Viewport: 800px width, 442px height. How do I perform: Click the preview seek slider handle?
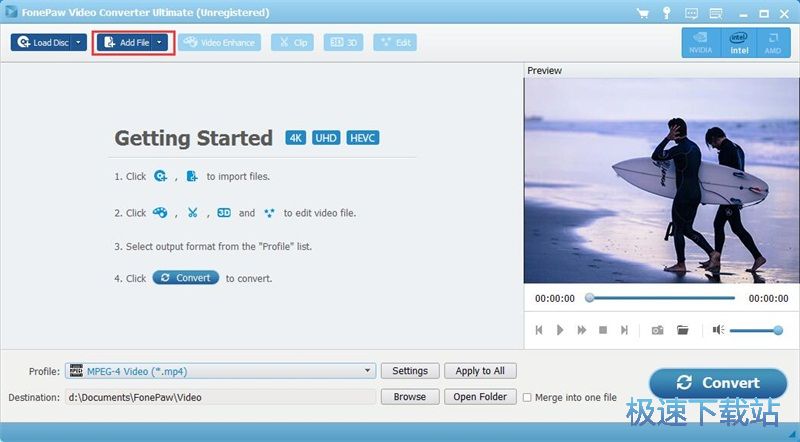coord(589,298)
